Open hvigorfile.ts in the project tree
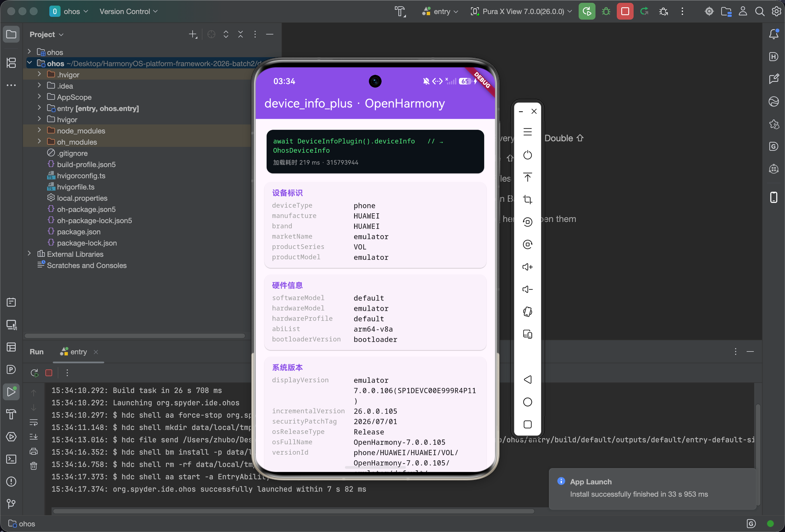This screenshot has width=785, height=532. (76, 187)
